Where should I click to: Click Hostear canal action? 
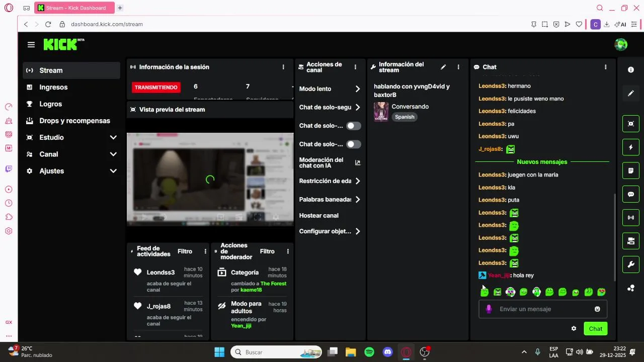click(x=318, y=216)
